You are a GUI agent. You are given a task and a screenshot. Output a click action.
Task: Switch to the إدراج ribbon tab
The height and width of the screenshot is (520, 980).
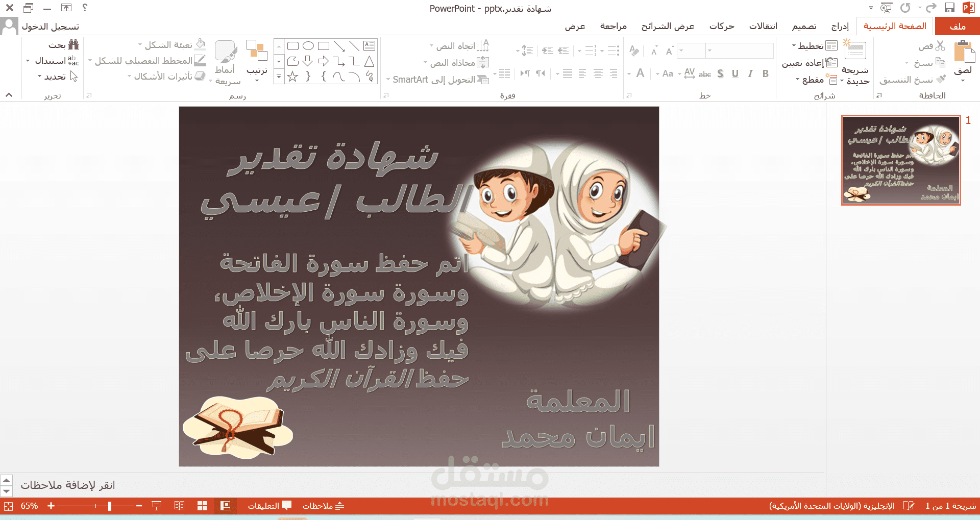(839, 26)
